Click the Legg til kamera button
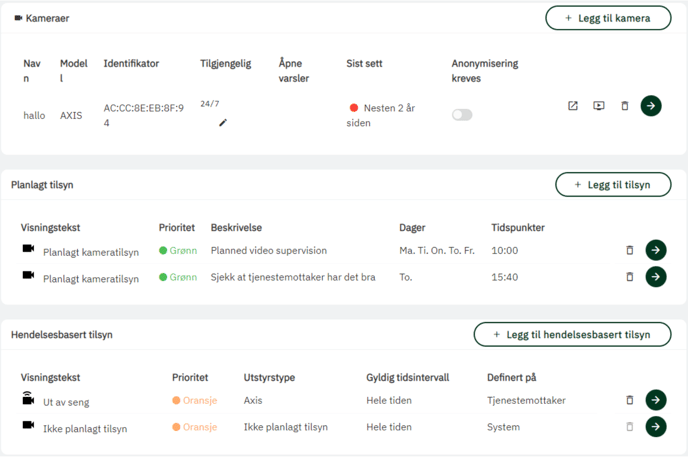 (x=608, y=18)
